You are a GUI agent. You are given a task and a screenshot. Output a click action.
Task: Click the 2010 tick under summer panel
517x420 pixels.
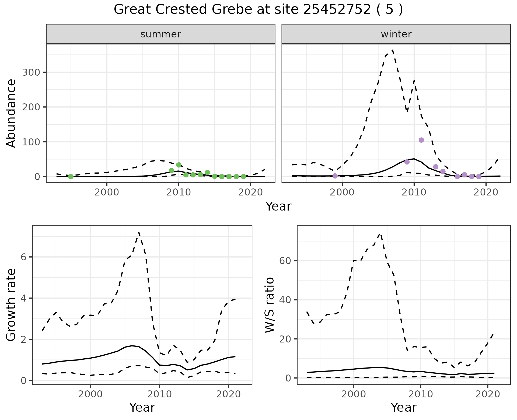179,192
